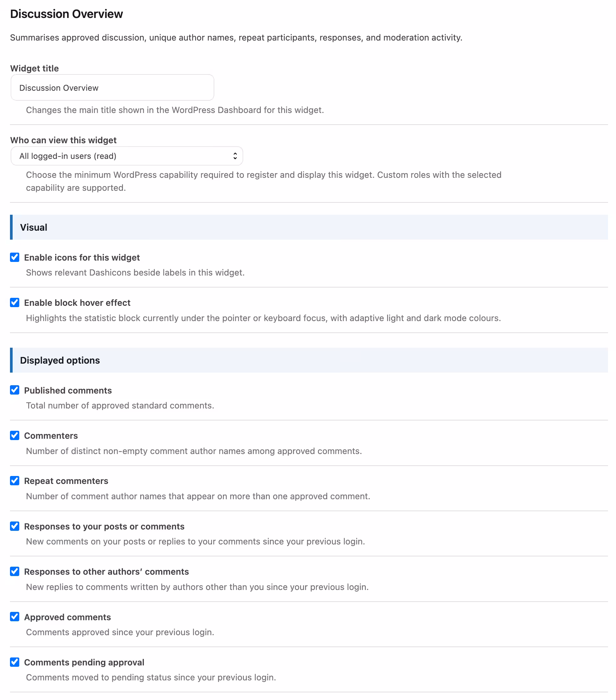Open the Who can view this widget dropdown
Image resolution: width=616 pixels, height=700 pixels.
127,156
